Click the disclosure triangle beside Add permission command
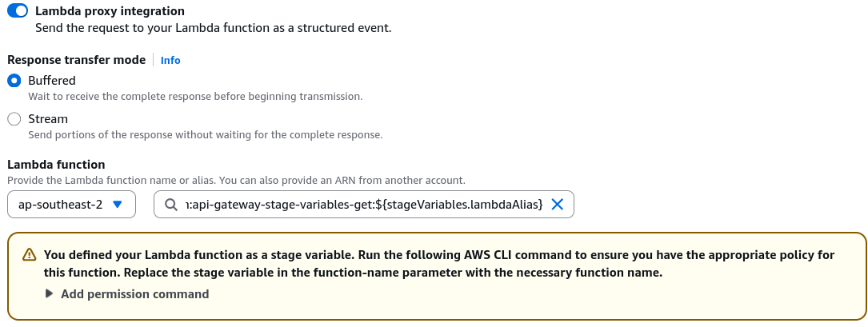The width and height of the screenshot is (868, 327). click(50, 293)
